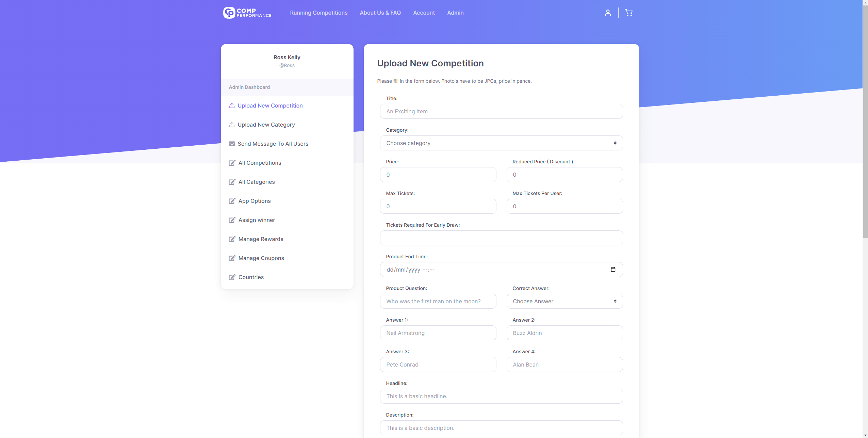Focus the Answer 4 field
This screenshot has width=868, height=438.
564,364
